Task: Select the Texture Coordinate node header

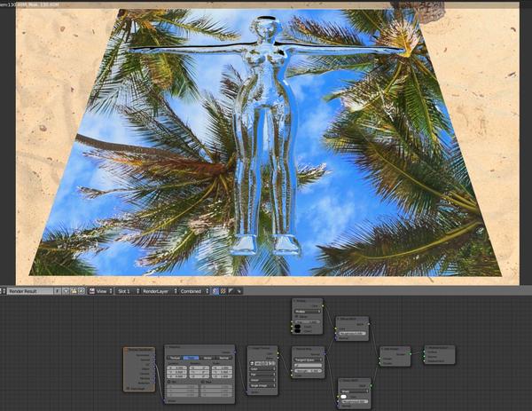Action: (x=139, y=350)
